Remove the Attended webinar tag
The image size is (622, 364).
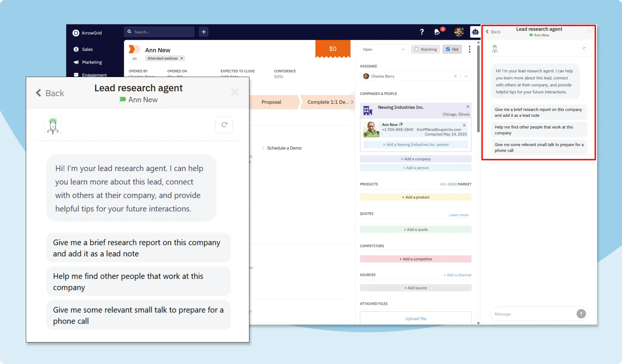[x=182, y=58]
